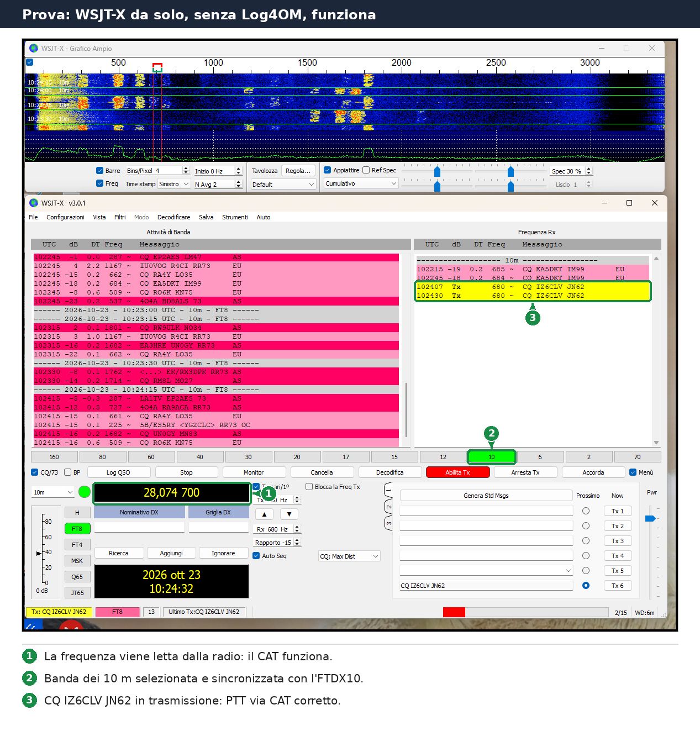Click the Nominativo DX input field
Viewport: 700px width, 731px height.
click(x=139, y=527)
